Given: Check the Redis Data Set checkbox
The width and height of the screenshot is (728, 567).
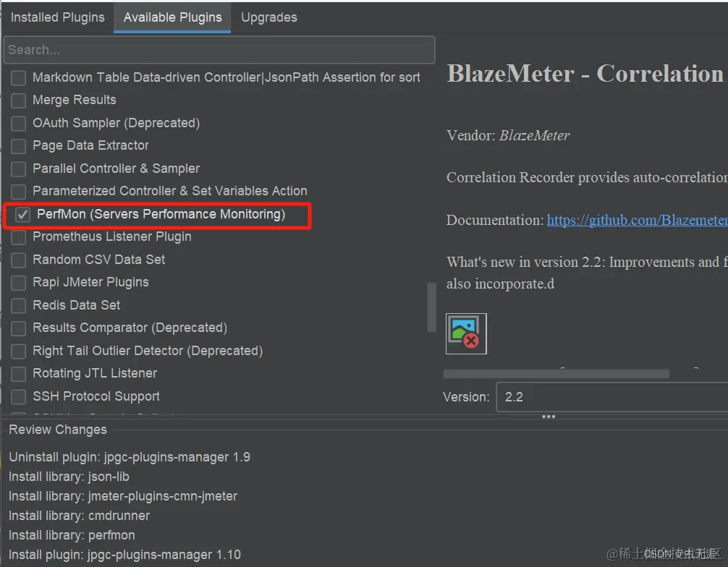Looking at the screenshot, I should click(19, 305).
